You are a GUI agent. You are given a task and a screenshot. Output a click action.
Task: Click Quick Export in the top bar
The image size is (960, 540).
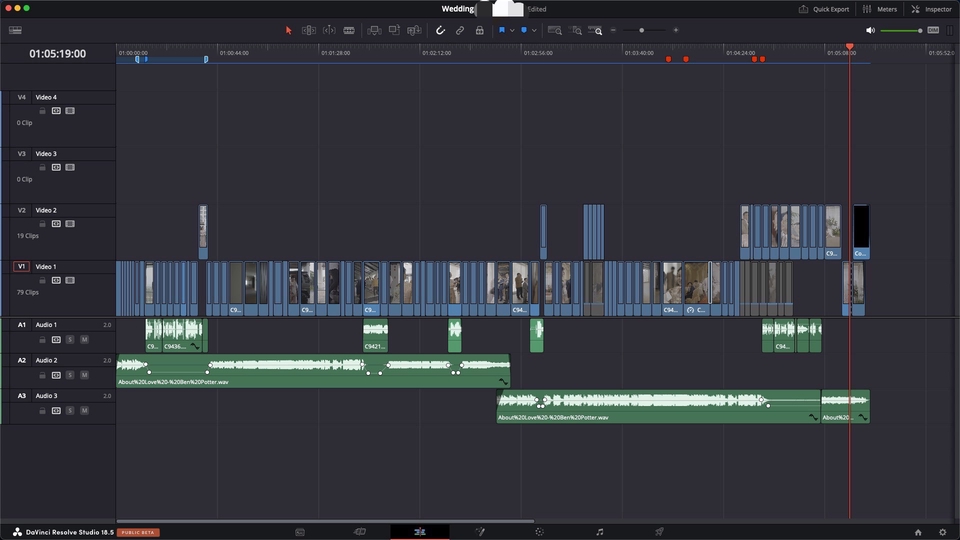click(x=824, y=9)
